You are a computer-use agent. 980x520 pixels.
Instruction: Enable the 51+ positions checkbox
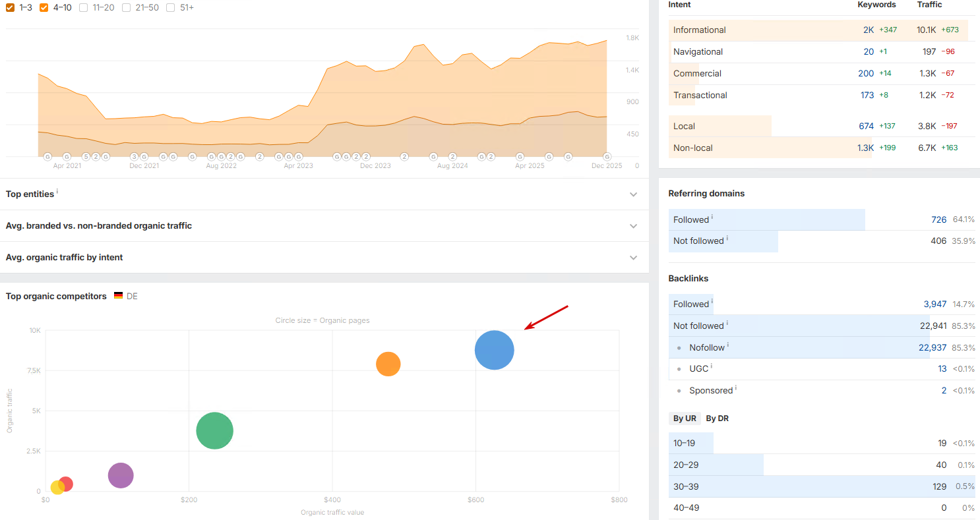tap(171, 8)
